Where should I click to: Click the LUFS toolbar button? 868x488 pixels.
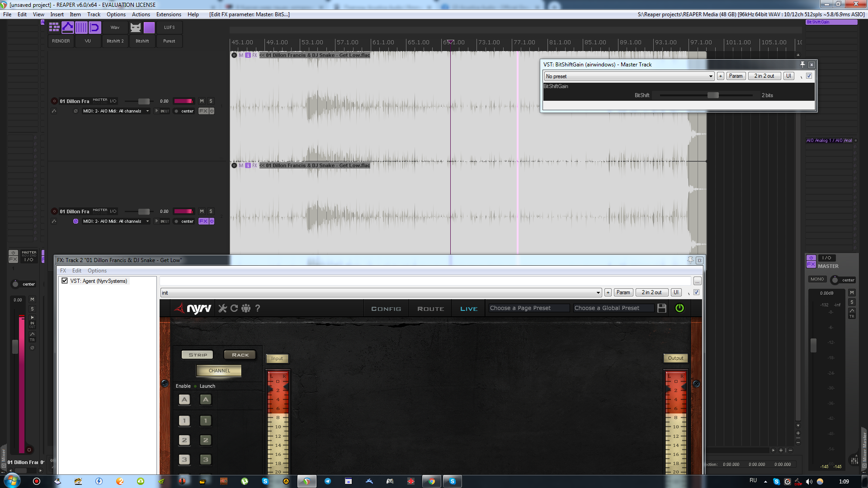tap(170, 28)
